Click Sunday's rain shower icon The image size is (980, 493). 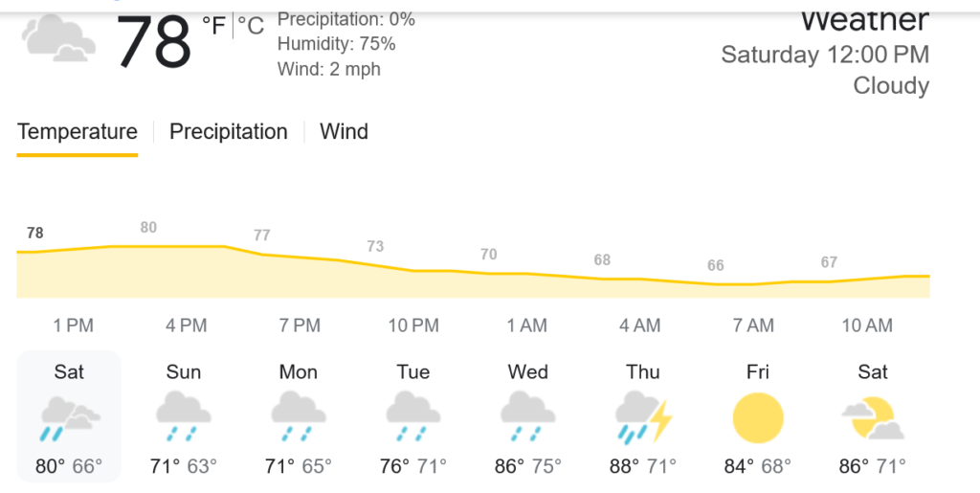tap(184, 418)
